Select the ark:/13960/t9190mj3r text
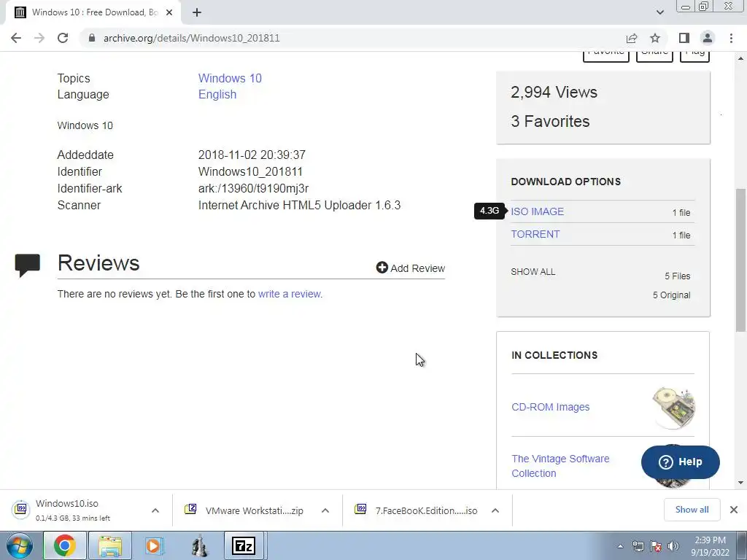The image size is (747, 560). point(253,189)
